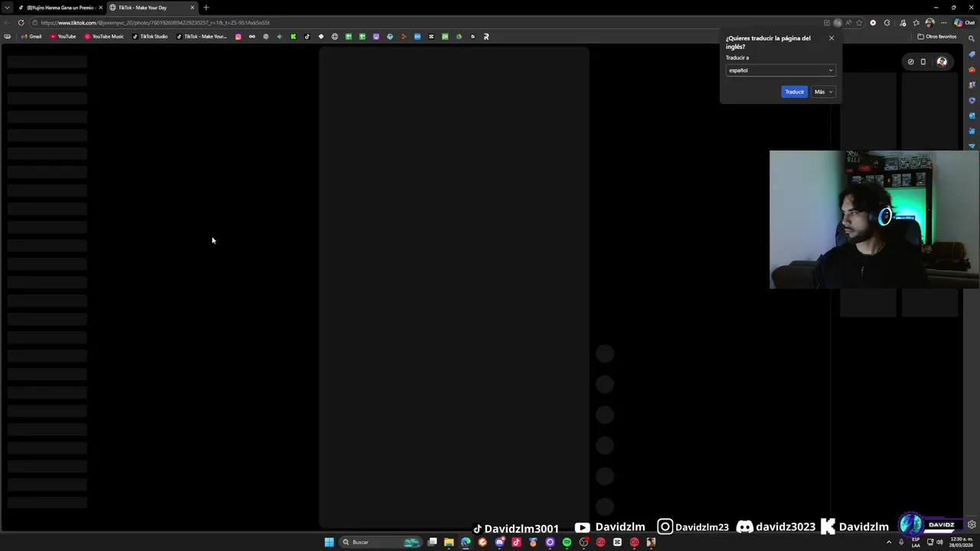
Task: Open the favorites list icon
Action: tap(916, 23)
